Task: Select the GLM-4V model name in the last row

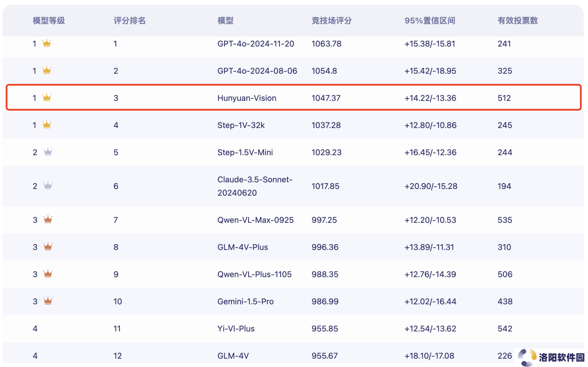Action: tap(233, 356)
